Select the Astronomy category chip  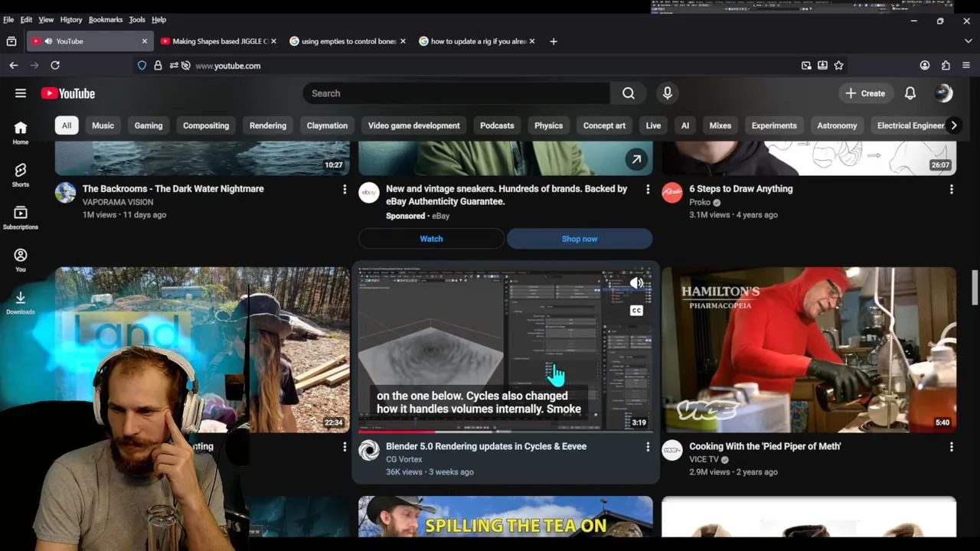837,126
